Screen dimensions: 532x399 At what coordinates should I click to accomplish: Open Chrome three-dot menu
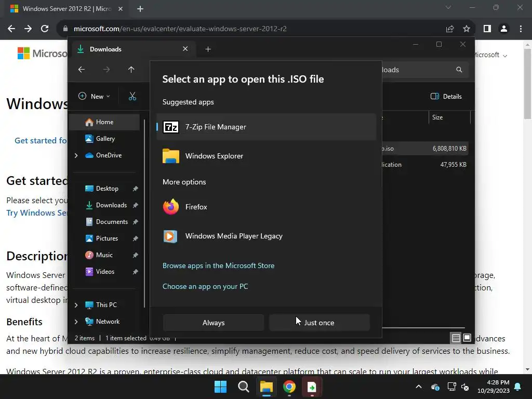pyautogui.click(x=521, y=29)
